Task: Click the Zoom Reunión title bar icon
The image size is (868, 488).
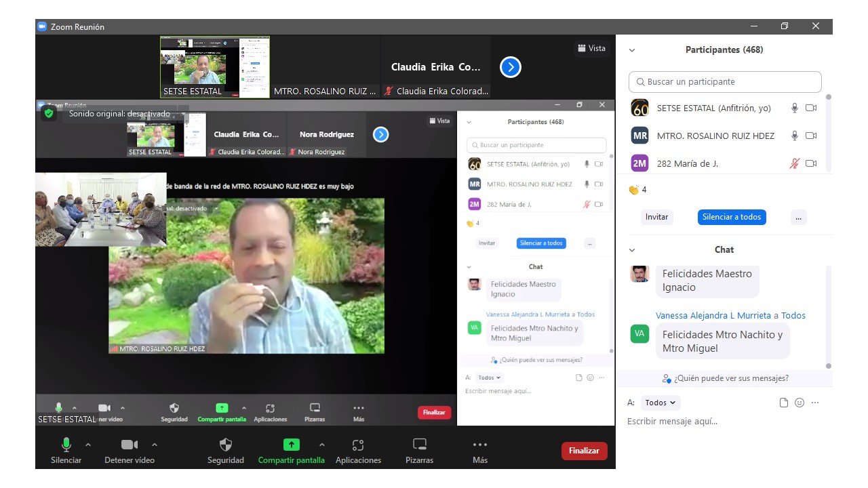Action: click(42, 26)
